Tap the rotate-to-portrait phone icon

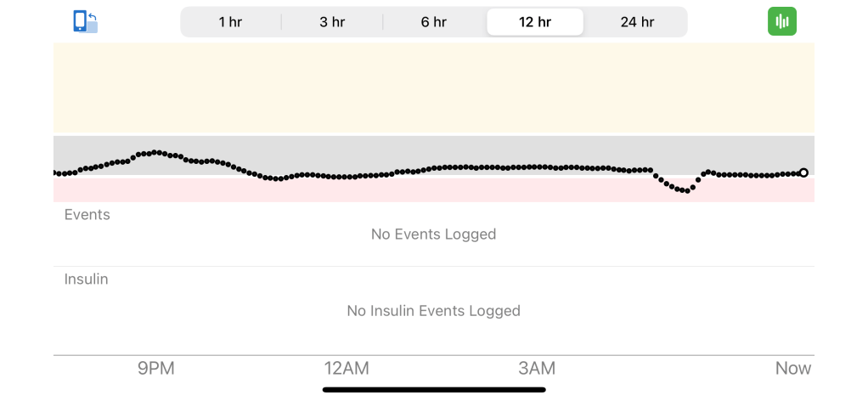[85, 21]
